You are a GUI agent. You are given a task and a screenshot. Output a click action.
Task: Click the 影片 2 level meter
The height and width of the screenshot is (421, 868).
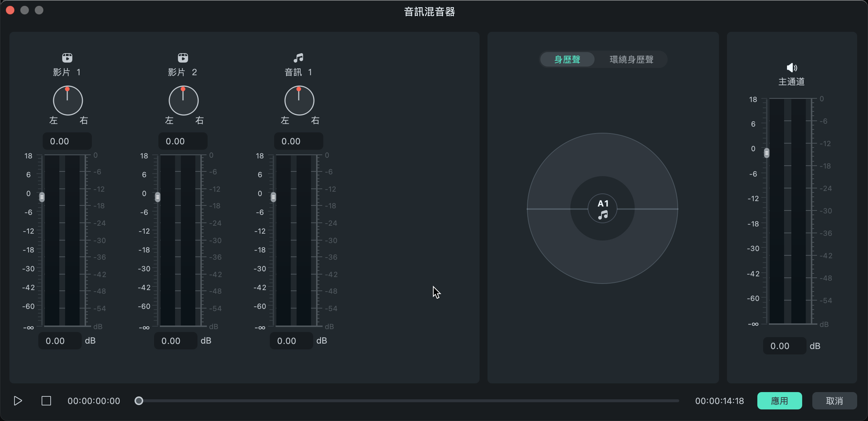(x=178, y=241)
